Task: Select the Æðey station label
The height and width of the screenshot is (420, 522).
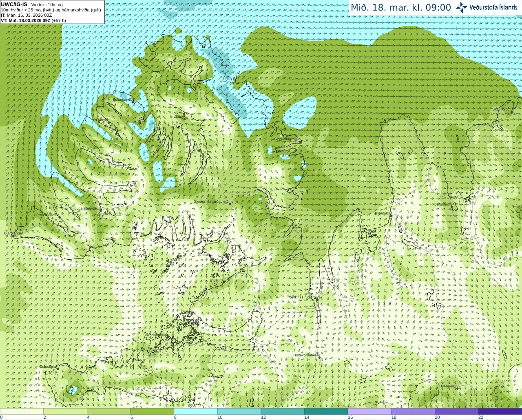Action: (x=179, y=117)
